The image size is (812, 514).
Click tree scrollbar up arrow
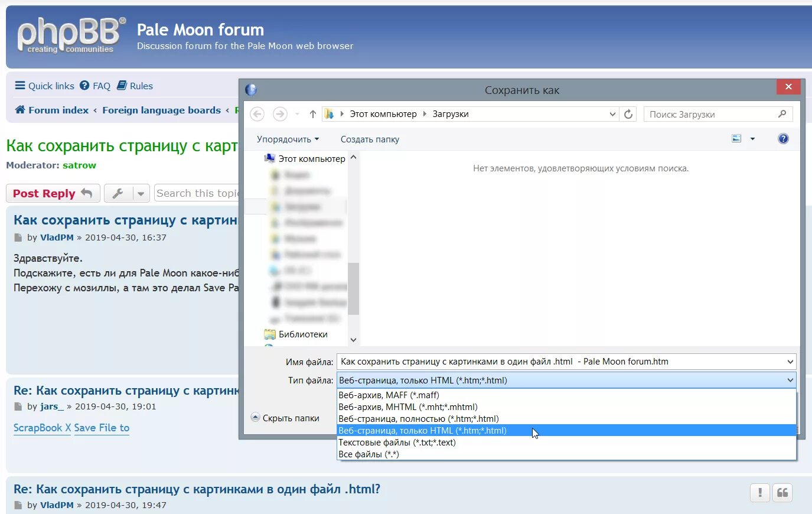(353, 157)
